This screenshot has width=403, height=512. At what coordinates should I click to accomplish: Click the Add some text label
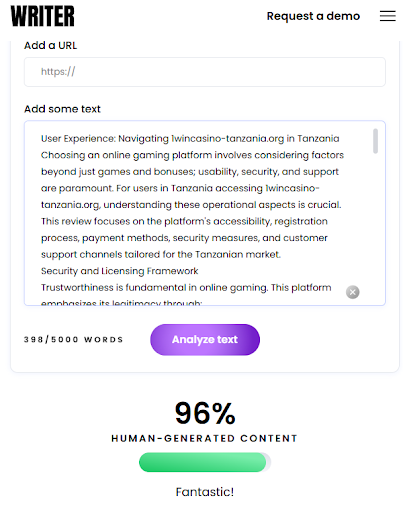point(62,109)
